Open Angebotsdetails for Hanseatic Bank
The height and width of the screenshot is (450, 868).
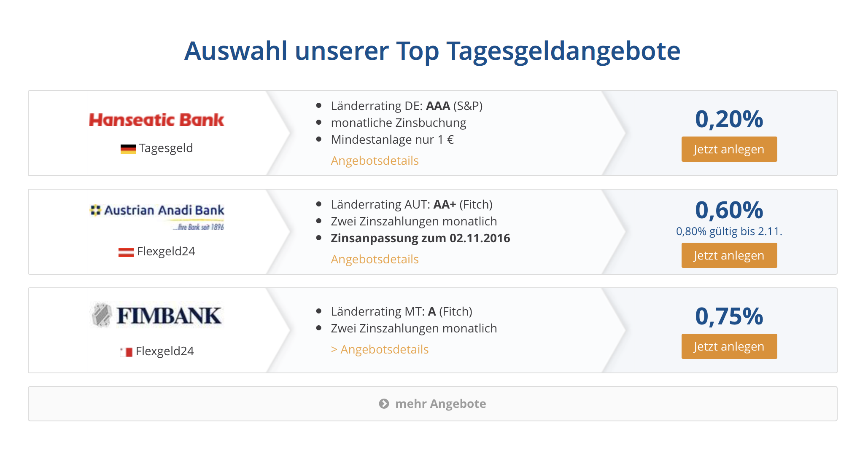[x=375, y=161]
